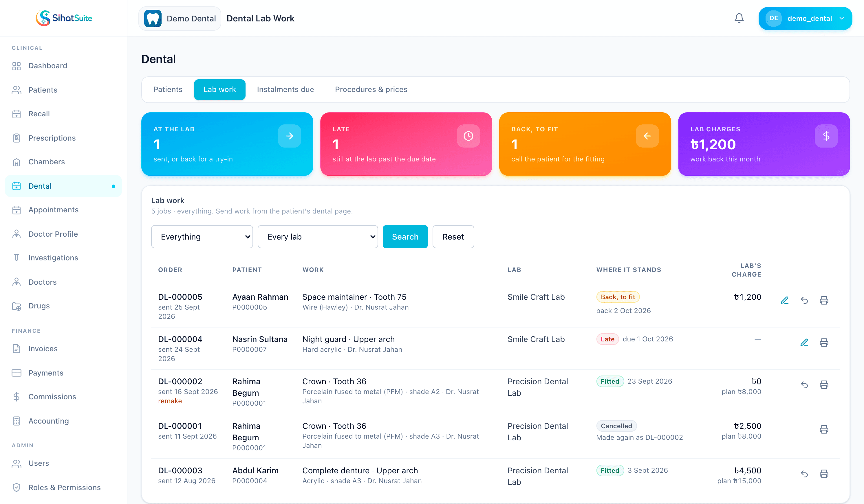Print cancelled order DL-000001
This screenshot has width=864, height=504.
[x=824, y=429]
